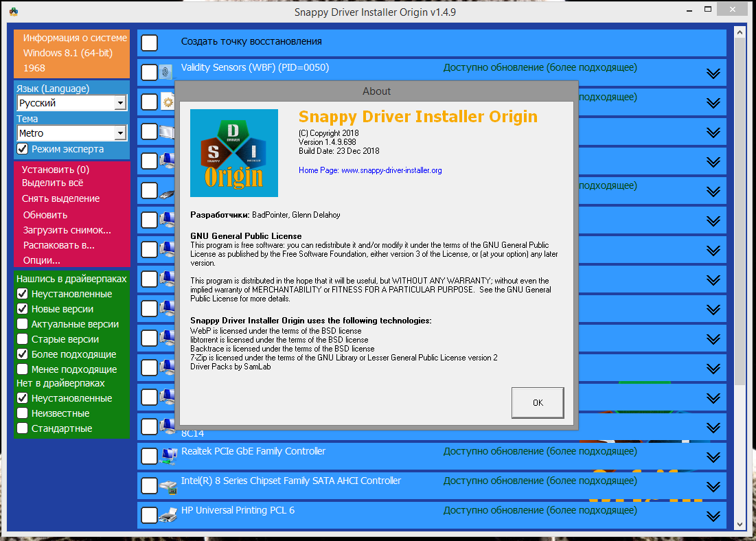
Task: Click the Нашлись в драйверпаках heading
Action: coord(71,279)
